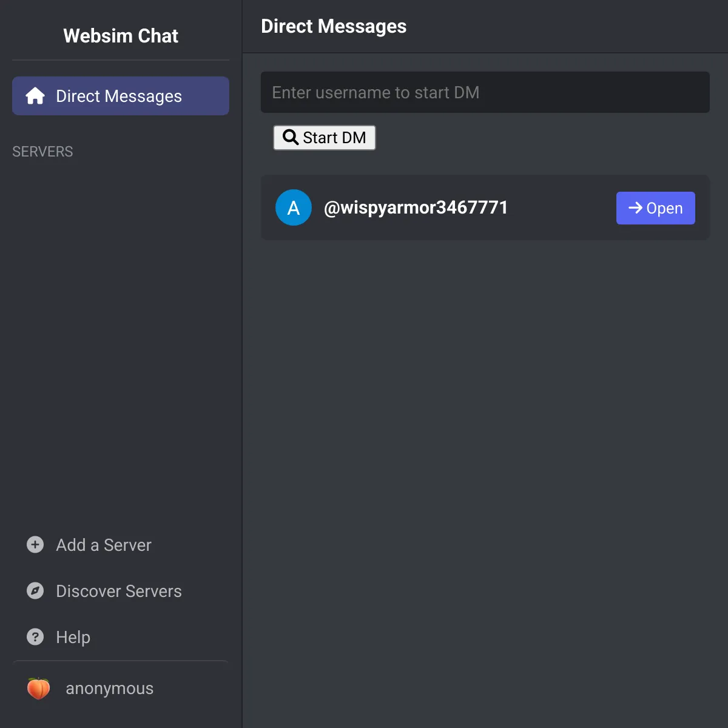Click the anonymous username in the sidebar footer
Viewport: 728px width, 728px height.
[109, 689]
